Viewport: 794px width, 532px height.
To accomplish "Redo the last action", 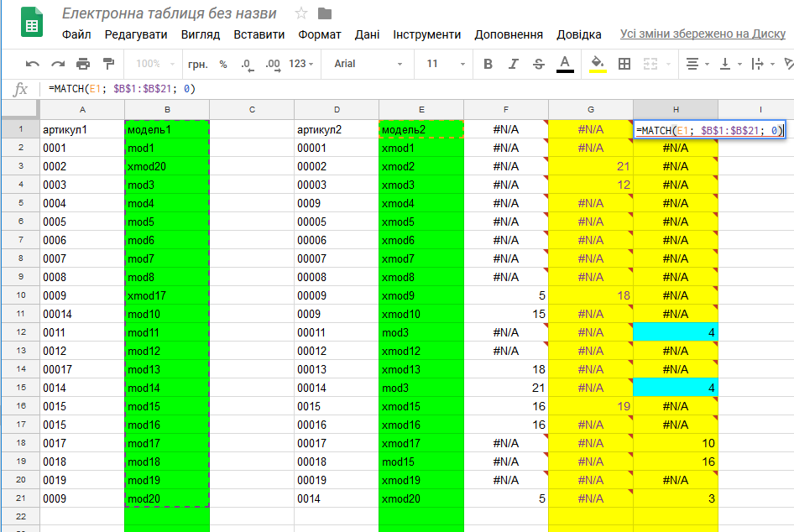I will pyautogui.click(x=58, y=64).
